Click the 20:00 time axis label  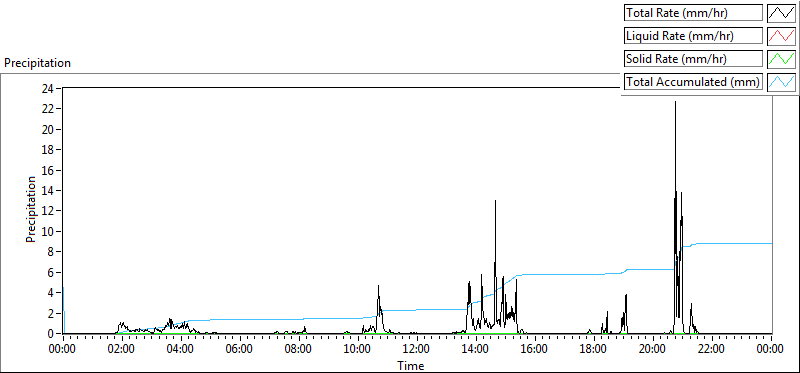[653, 350]
